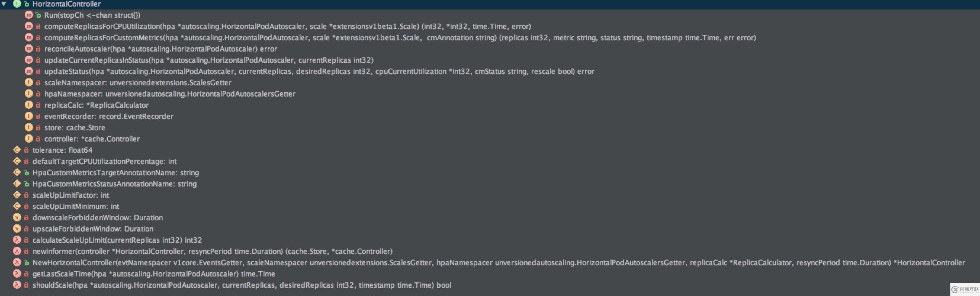Click constant icon for HpaCustomMetricsTargetAnnotationName
The height and width of the screenshot is (296, 980).
17,172
